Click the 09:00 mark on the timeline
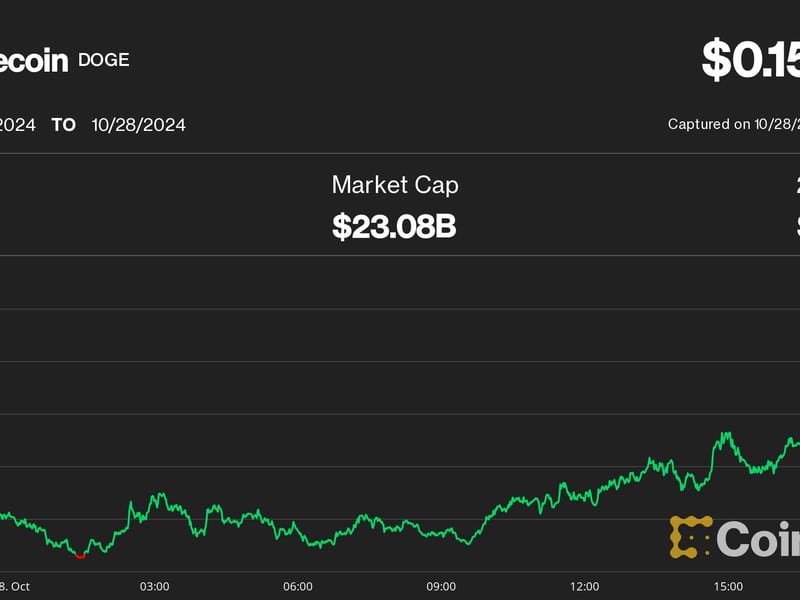800x600 pixels. tap(443, 587)
